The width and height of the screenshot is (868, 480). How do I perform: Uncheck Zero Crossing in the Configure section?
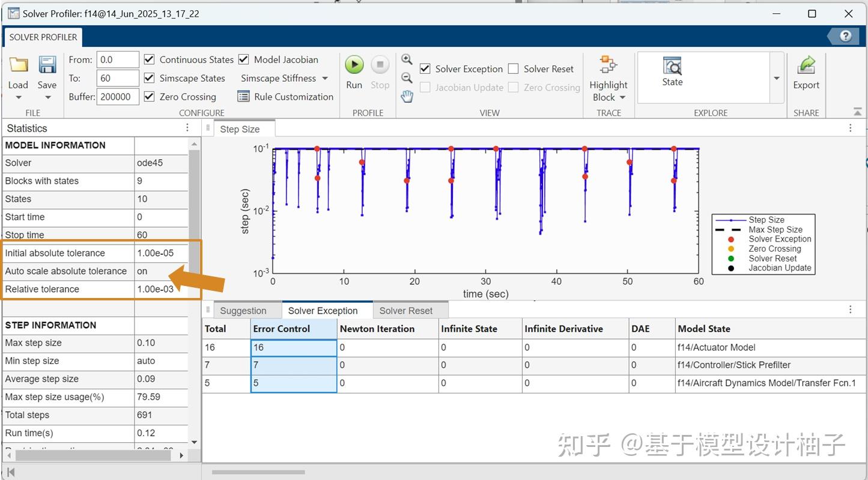(x=149, y=96)
